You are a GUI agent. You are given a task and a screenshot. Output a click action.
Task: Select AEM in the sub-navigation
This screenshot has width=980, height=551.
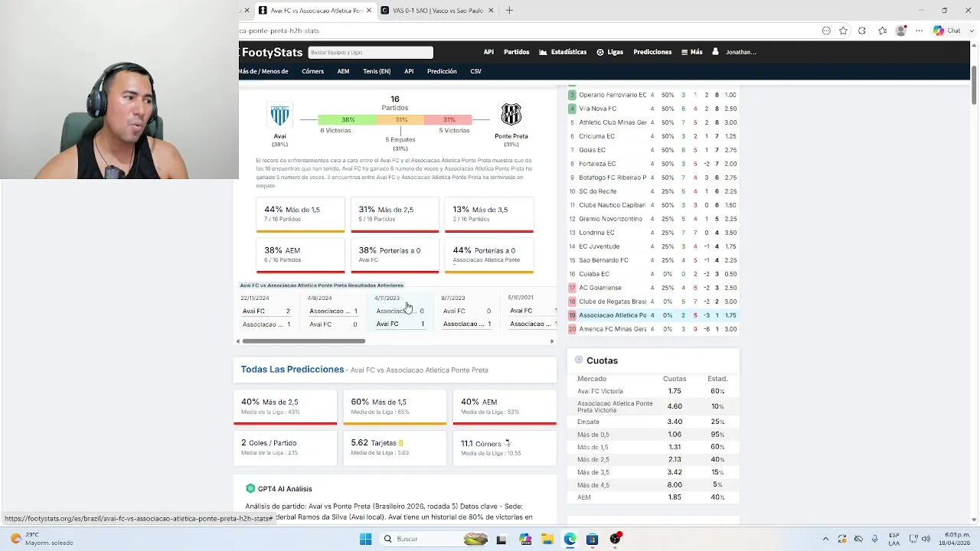[343, 71]
